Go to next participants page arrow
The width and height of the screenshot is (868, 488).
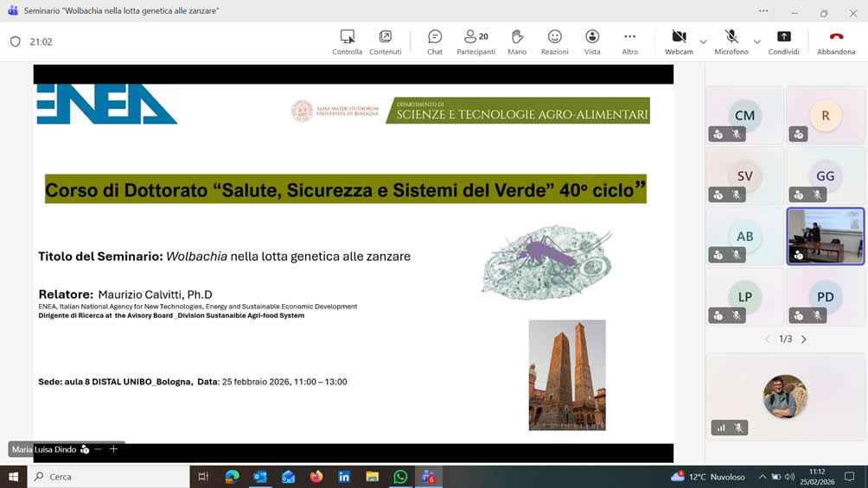tap(804, 339)
